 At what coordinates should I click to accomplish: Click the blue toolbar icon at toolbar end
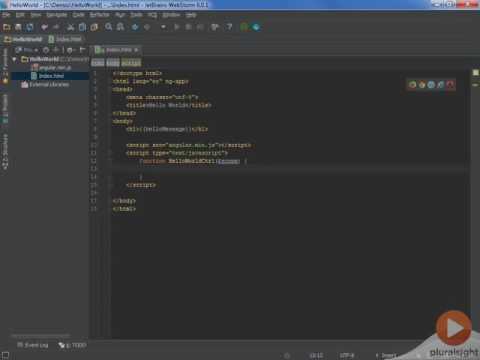coord(256,27)
